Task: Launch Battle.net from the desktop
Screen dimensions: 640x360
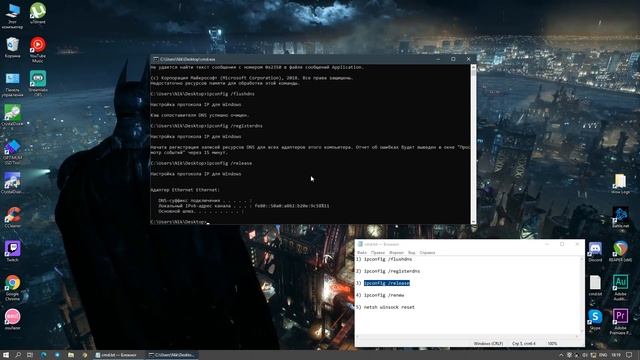Action: point(620,217)
